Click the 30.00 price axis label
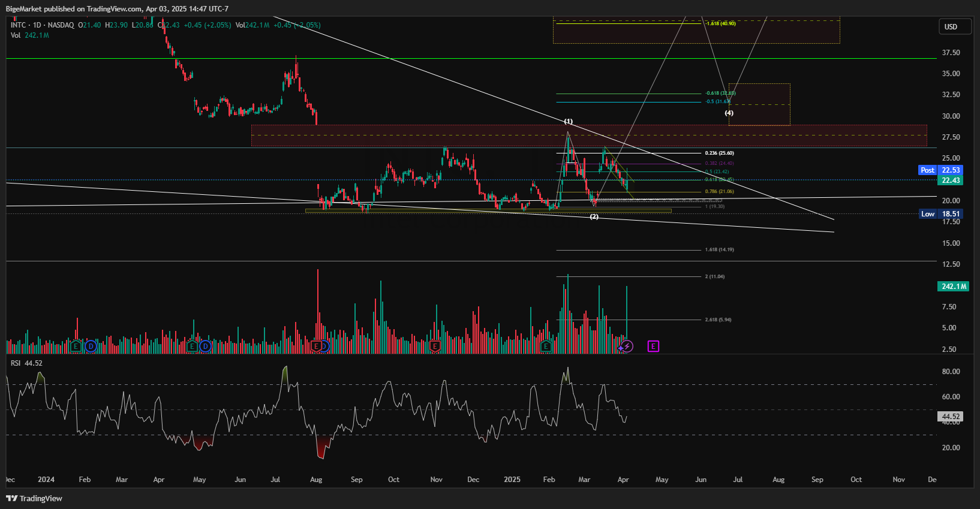980x509 pixels. pyautogui.click(x=951, y=116)
